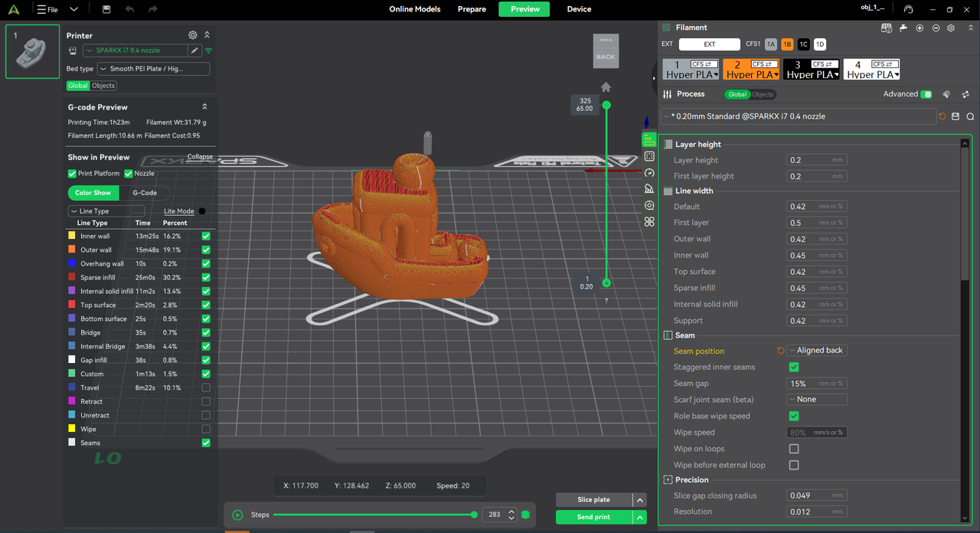Uncheck Staggered inner seams
Screen dimensions: 980x533
point(794,368)
